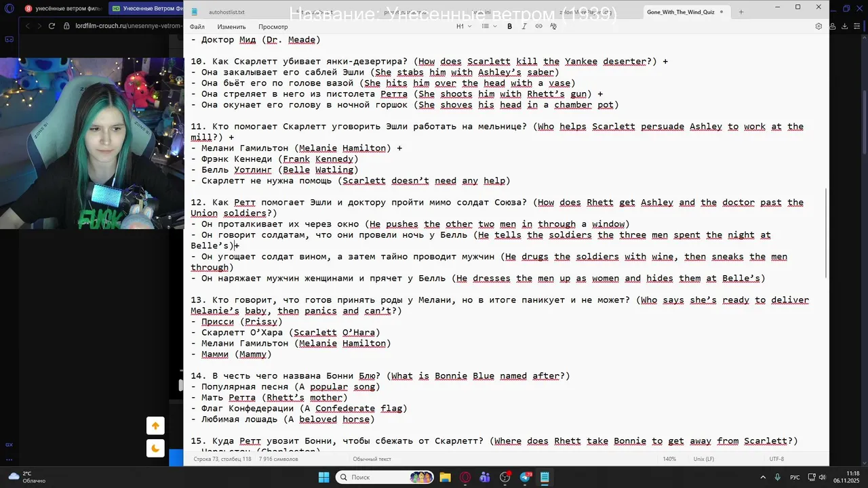Click the Opera logo menu icon
The image size is (868, 488).
pos(9,9)
